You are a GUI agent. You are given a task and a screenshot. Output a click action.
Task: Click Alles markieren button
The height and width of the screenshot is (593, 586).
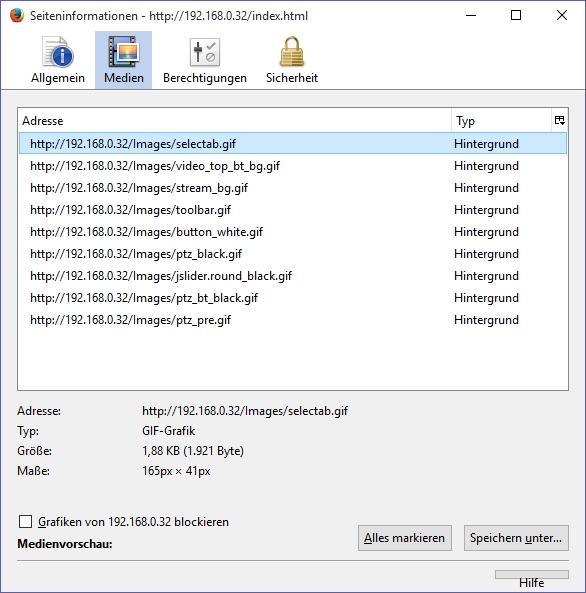(x=405, y=538)
